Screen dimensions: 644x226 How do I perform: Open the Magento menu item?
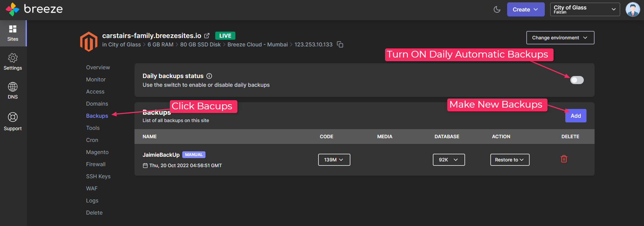coord(97,152)
